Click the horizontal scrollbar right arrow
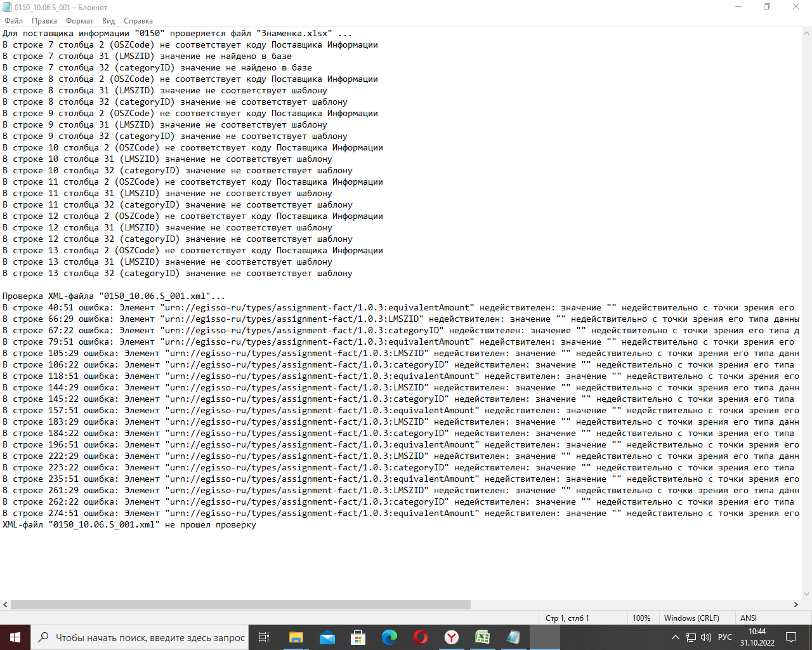Screen dimensions: 812x650 [796, 605]
